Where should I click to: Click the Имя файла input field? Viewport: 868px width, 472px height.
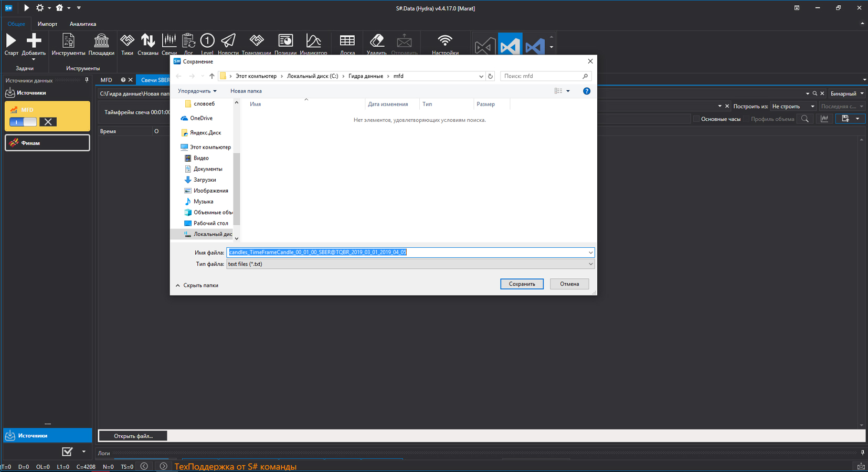click(x=410, y=253)
